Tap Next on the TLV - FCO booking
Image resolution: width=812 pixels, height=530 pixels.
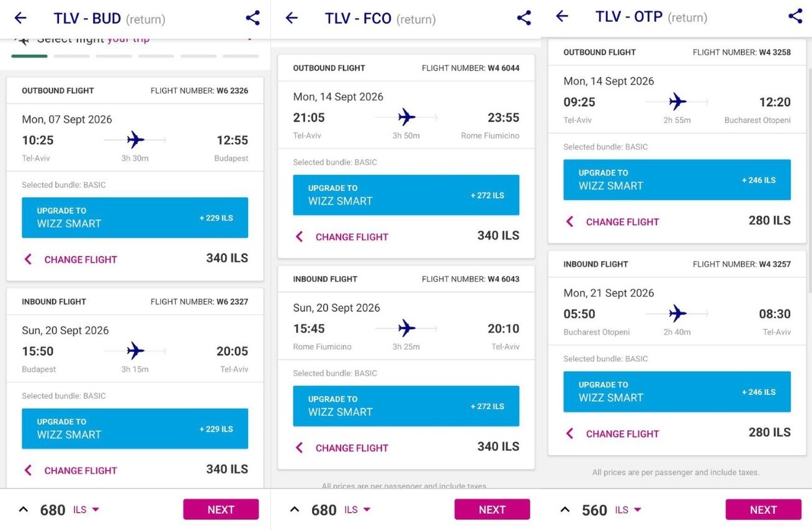click(x=492, y=510)
